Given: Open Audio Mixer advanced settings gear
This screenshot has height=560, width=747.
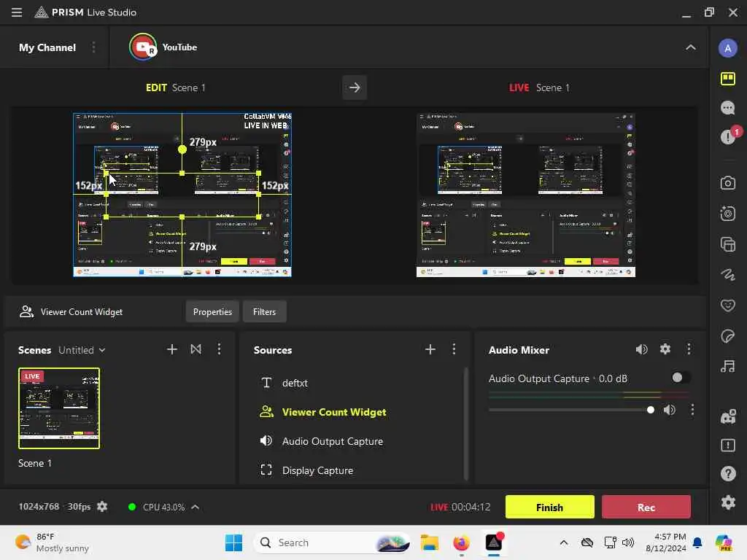Looking at the screenshot, I should point(665,349).
